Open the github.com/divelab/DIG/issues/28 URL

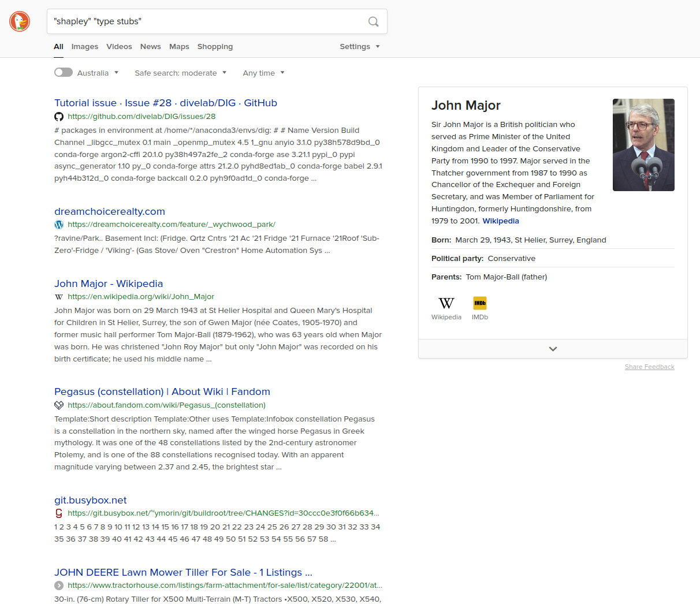point(142,117)
